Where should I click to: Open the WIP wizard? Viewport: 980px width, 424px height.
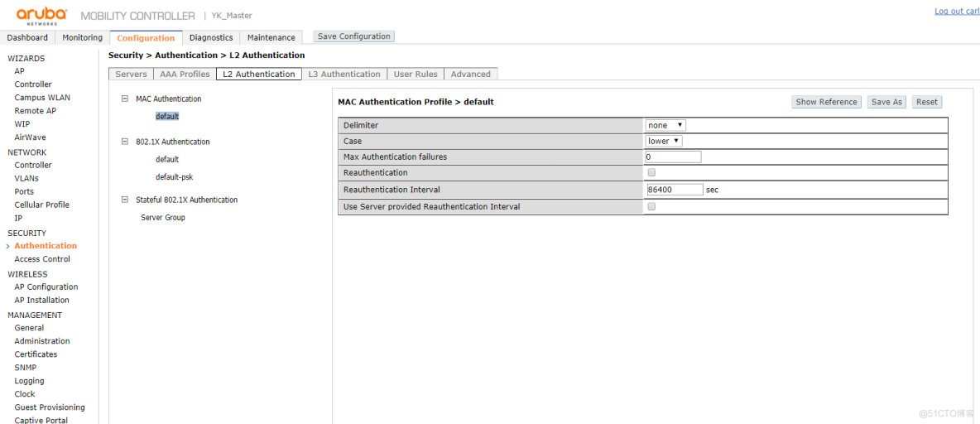[22, 124]
